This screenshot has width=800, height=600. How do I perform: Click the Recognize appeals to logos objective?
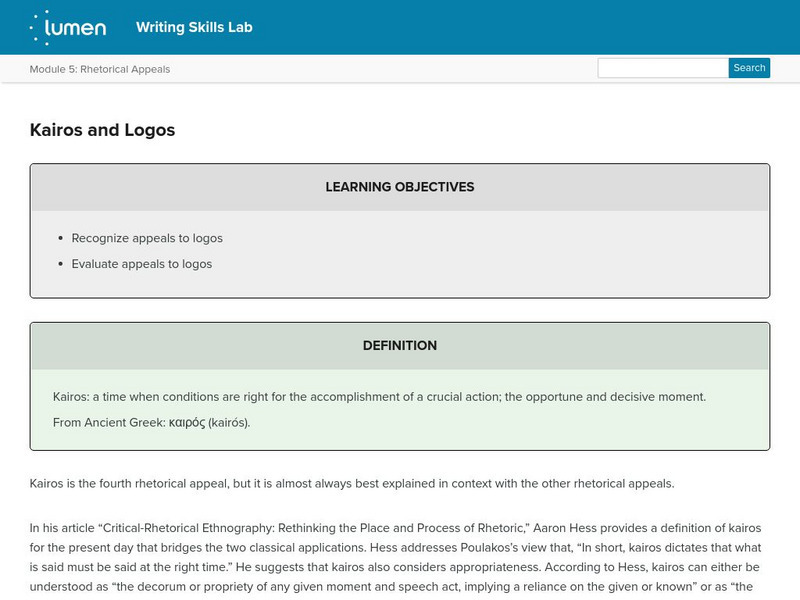pos(147,238)
